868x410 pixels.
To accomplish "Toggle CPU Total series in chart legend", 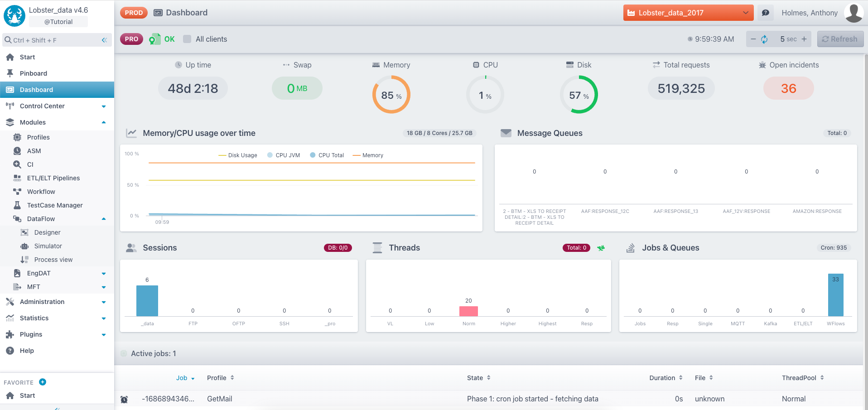I will point(327,155).
